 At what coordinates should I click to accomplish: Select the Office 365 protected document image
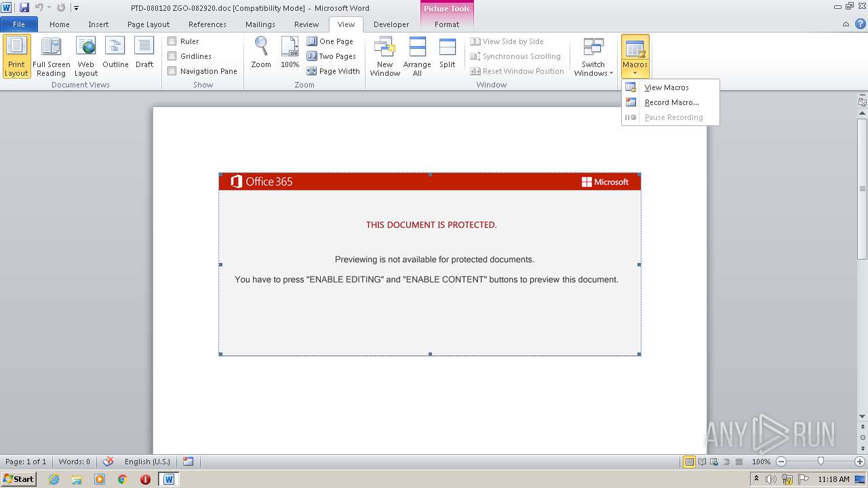coord(430,264)
